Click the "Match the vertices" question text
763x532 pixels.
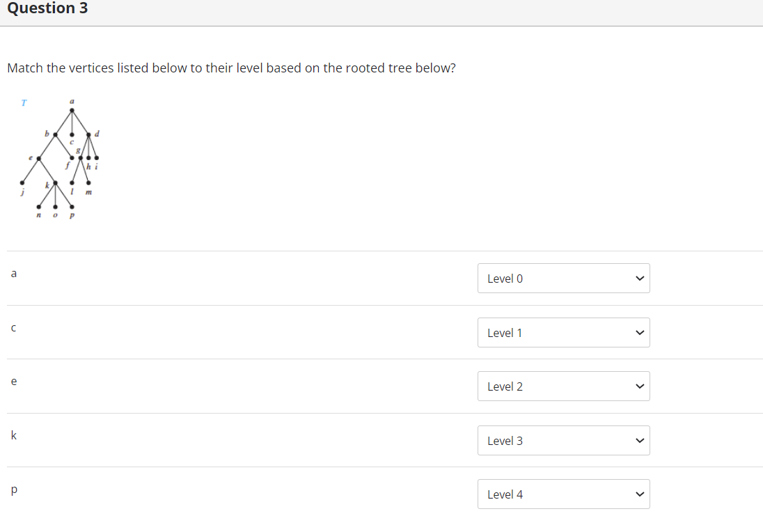pyautogui.click(x=231, y=68)
